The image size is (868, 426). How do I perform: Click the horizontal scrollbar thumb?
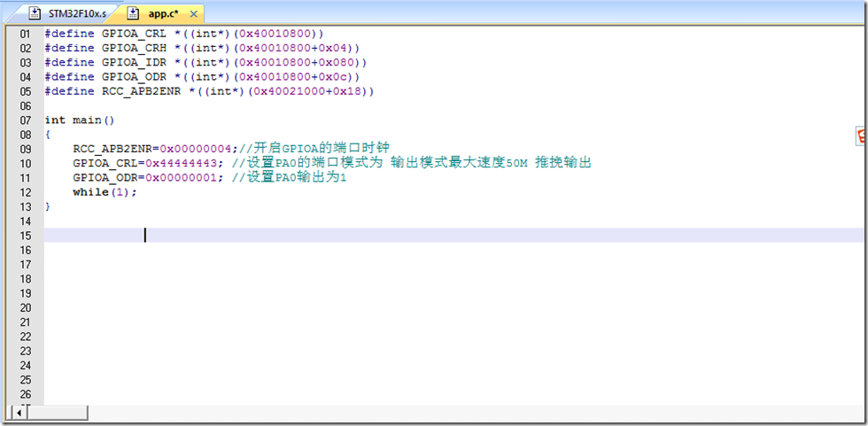pyautogui.click(x=58, y=413)
